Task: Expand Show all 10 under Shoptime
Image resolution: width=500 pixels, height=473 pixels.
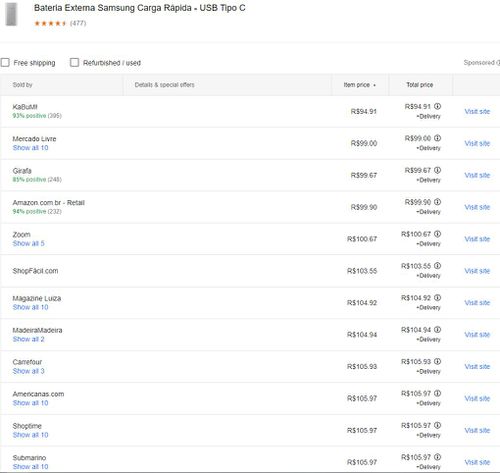Action: 30,435
